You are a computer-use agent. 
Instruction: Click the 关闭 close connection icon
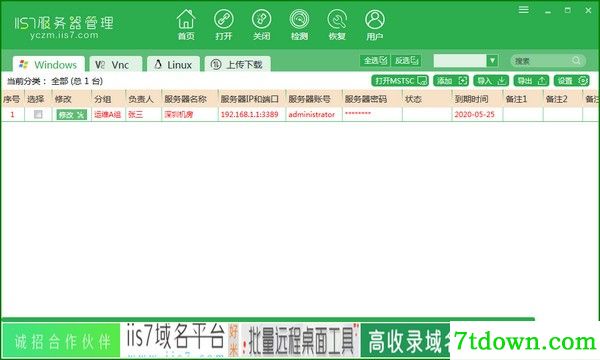pyautogui.click(x=261, y=24)
